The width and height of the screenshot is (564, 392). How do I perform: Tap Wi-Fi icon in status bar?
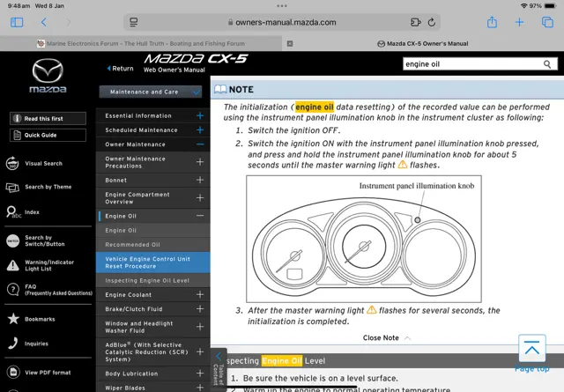523,6
